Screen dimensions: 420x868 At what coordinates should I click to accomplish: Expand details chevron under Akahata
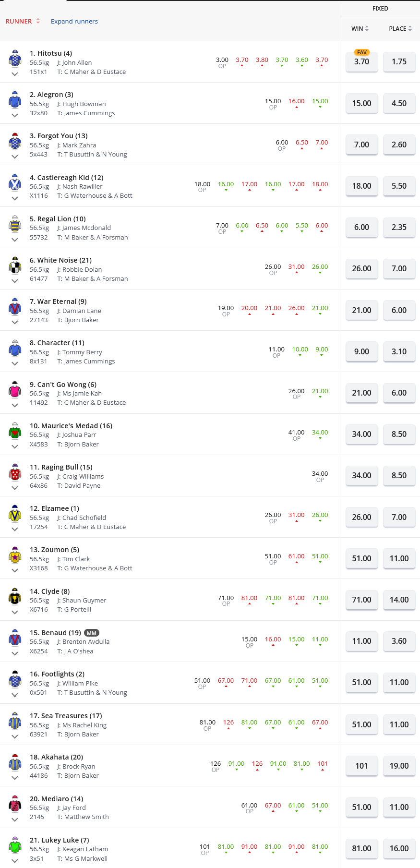tap(15, 778)
